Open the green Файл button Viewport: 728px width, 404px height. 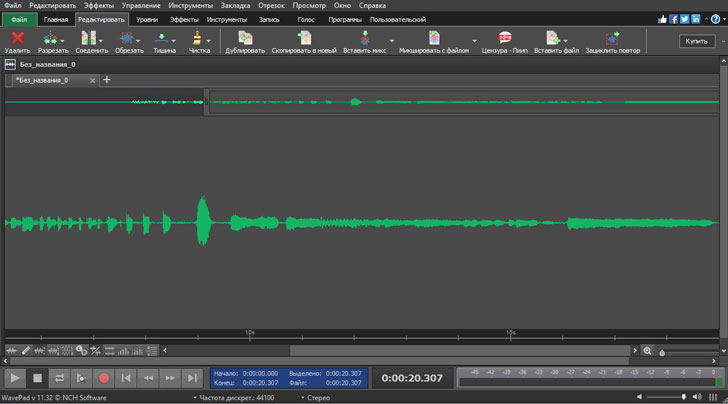20,19
